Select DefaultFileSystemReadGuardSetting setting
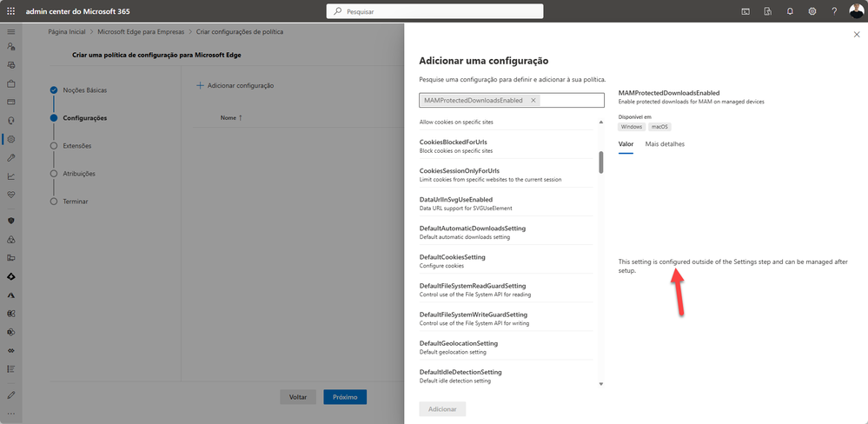The width and height of the screenshot is (868, 424). point(506,290)
